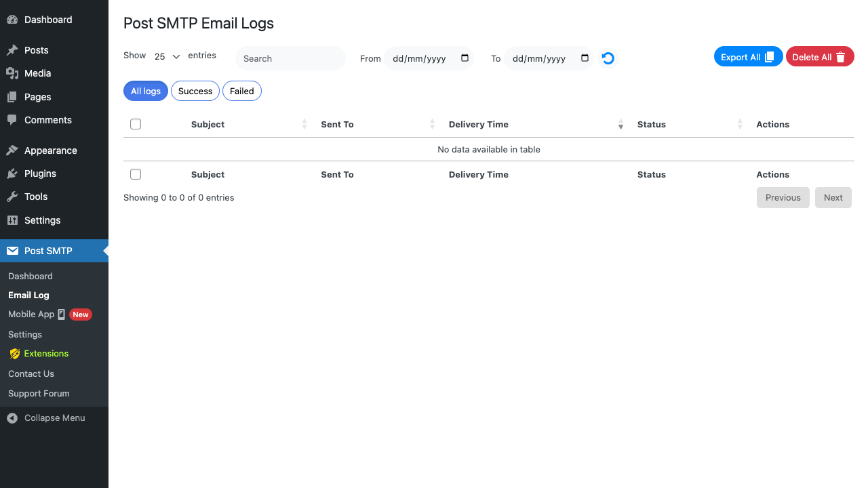Image resolution: width=868 pixels, height=488 pixels.
Task: Sort by Status column header
Action: click(x=690, y=124)
